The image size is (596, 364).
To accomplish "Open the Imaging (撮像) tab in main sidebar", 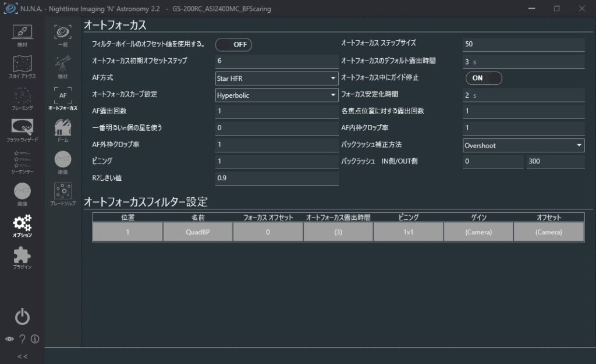I will pos(22,194).
